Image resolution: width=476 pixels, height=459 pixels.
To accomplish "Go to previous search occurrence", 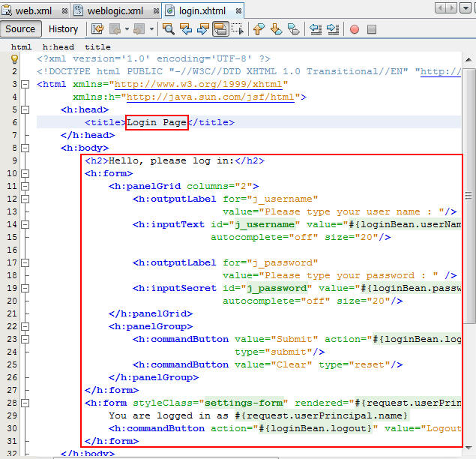I will coord(186,29).
